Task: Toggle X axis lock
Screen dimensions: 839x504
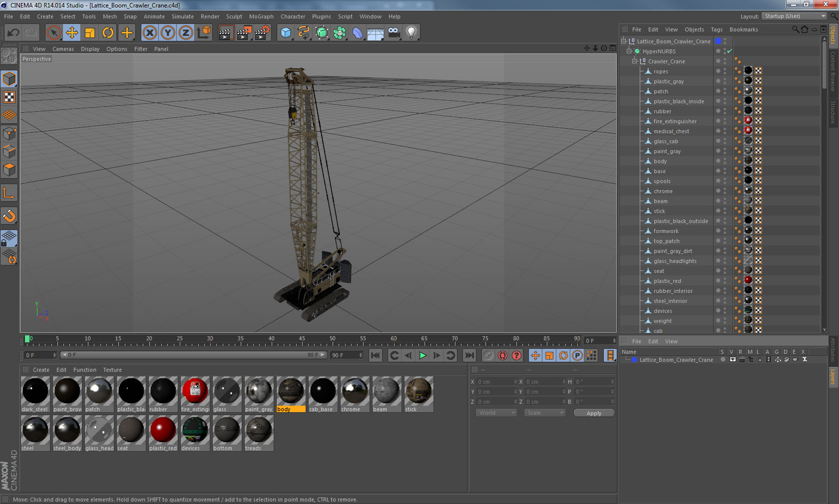Action: (149, 33)
